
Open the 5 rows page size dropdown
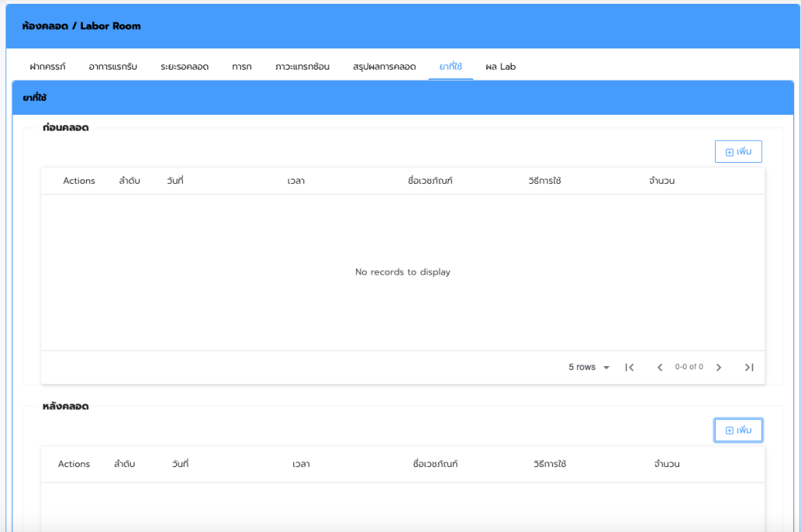coord(589,367)
